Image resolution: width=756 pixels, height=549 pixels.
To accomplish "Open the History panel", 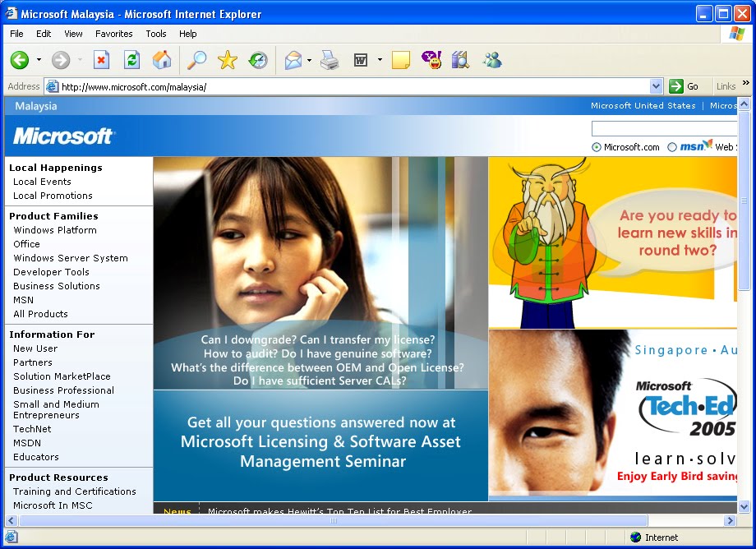I will coord(258,60).
